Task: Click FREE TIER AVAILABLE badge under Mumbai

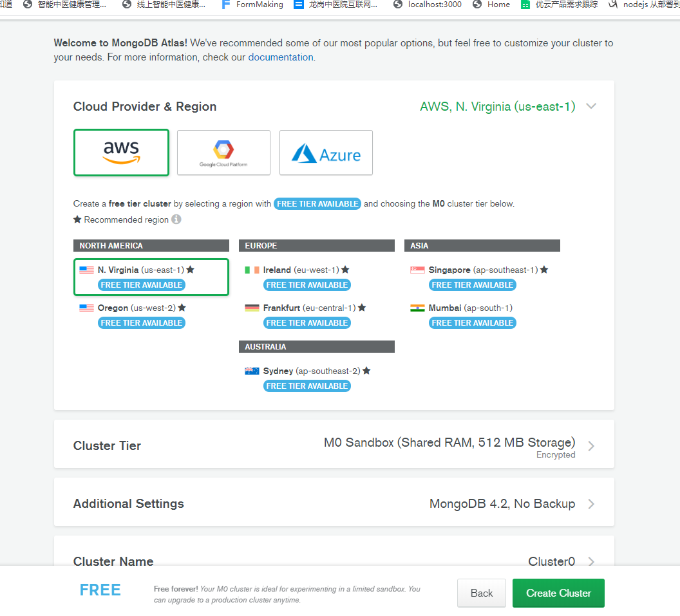Action: click(x=472, y=323)
